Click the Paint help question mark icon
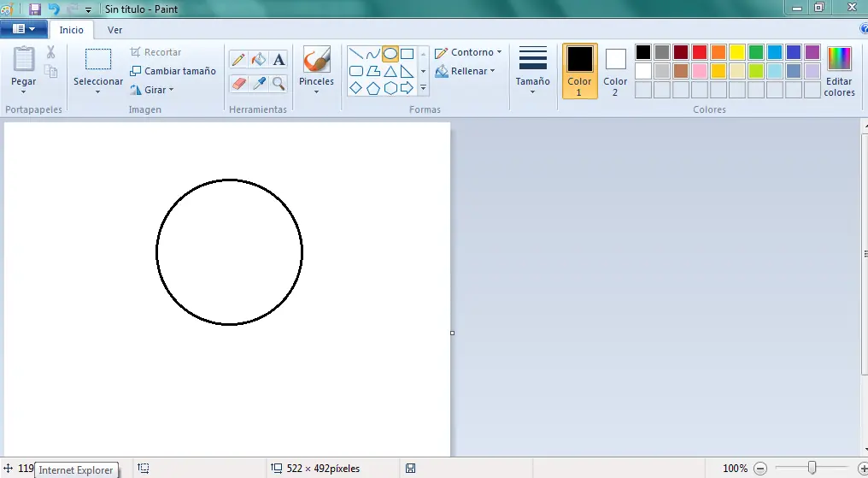The height and width of the screenshot is (478, 868). (864, 29)
